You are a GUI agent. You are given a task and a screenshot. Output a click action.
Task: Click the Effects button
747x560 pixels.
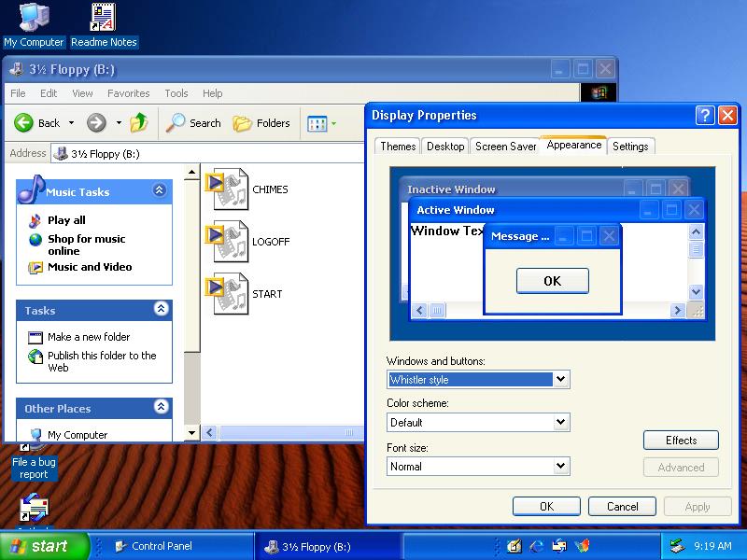[x=681, y=440]
